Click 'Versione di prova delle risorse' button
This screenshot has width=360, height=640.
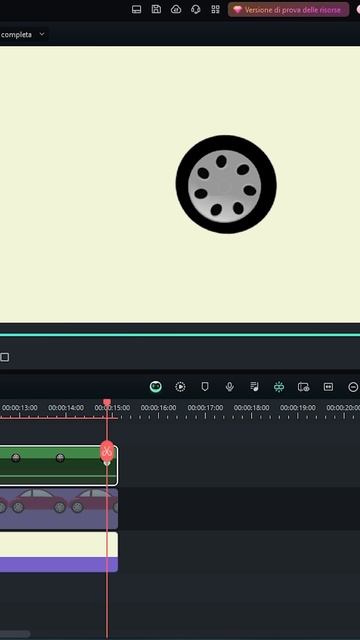(x=289, y=9)
